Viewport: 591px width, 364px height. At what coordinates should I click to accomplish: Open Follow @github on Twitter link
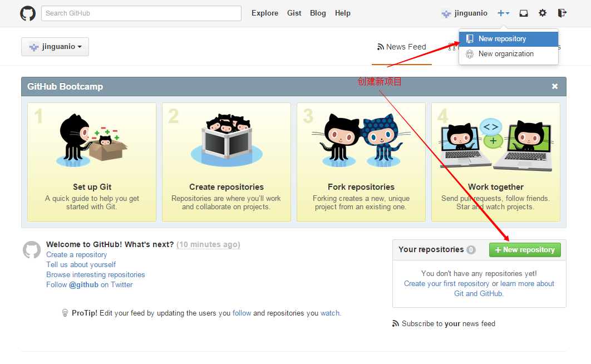pyautogui.click(x=90, y=284)
